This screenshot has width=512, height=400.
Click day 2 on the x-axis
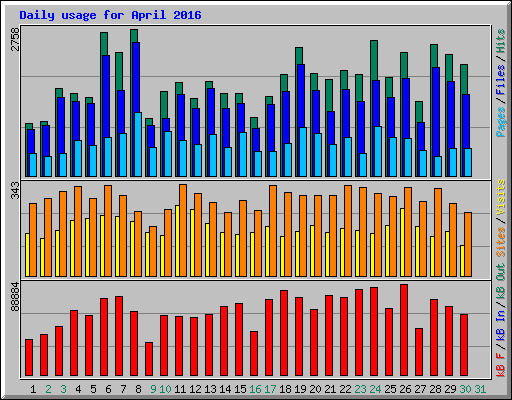point(48,389)
